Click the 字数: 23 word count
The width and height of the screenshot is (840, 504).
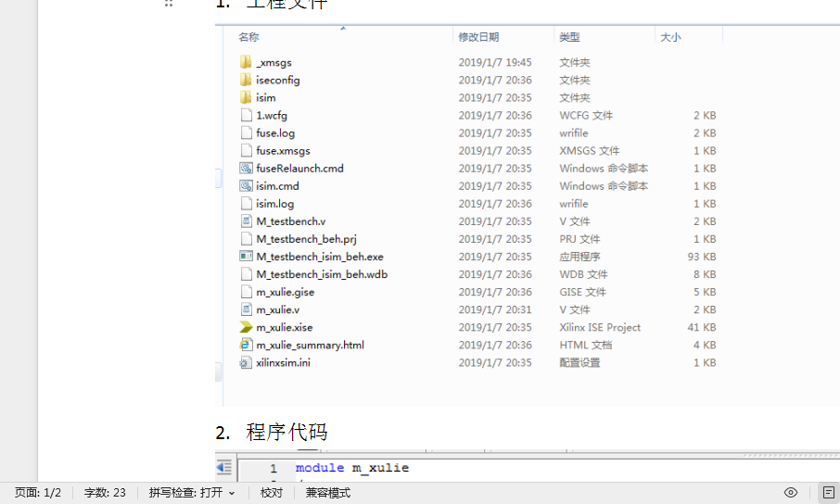coord(105,493)
